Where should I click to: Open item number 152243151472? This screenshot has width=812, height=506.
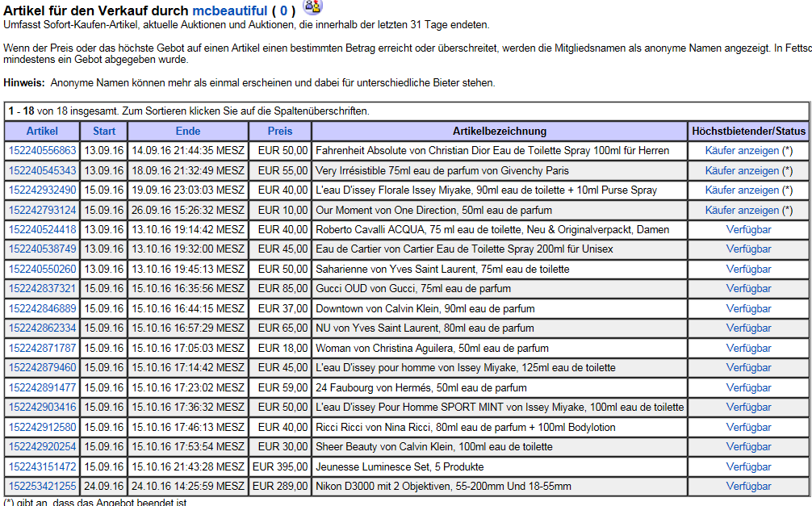43,466
